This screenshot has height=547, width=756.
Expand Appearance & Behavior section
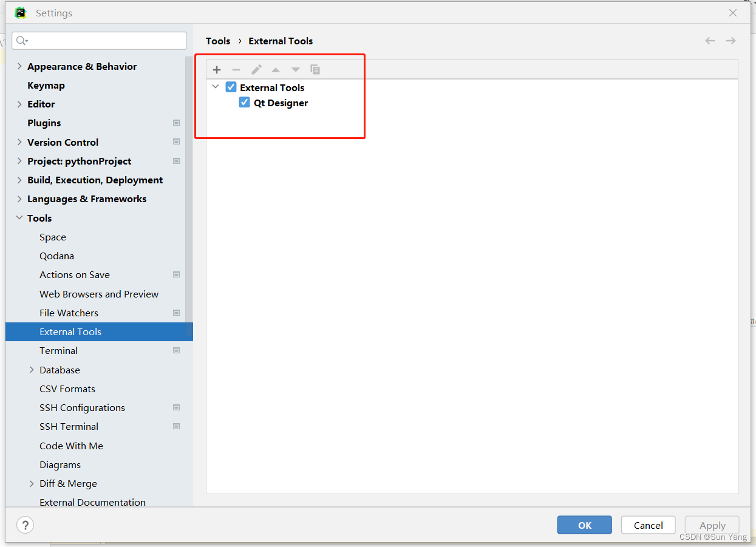19,66
